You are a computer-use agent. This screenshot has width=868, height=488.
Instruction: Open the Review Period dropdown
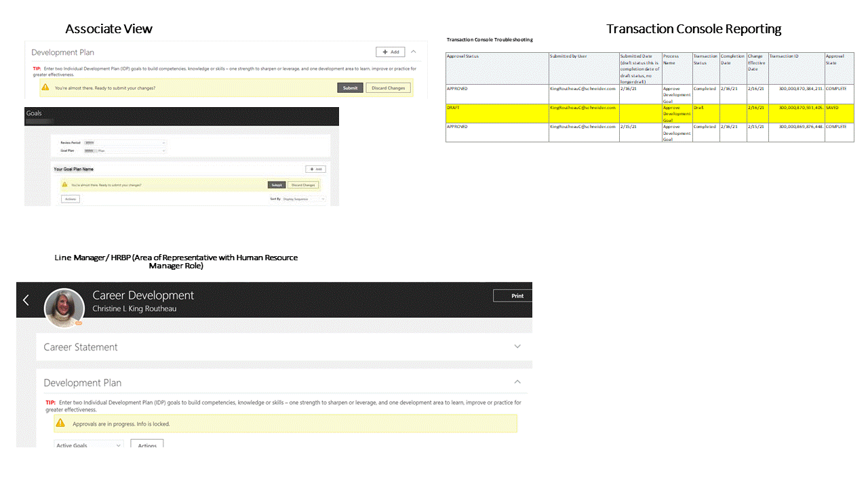[164, 143]
